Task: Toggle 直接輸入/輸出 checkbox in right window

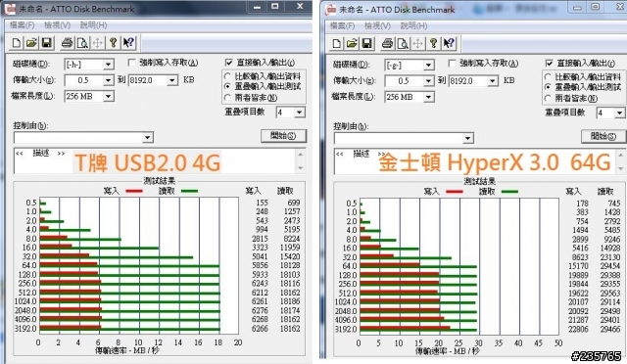Action: pyautogui.click(x=549, y=64)
